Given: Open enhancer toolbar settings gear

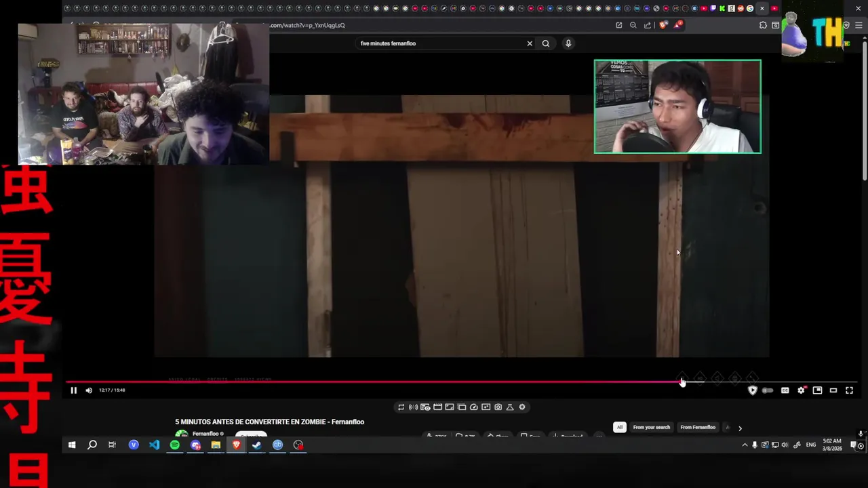Looking at the screenshot, I should point(522,407).
